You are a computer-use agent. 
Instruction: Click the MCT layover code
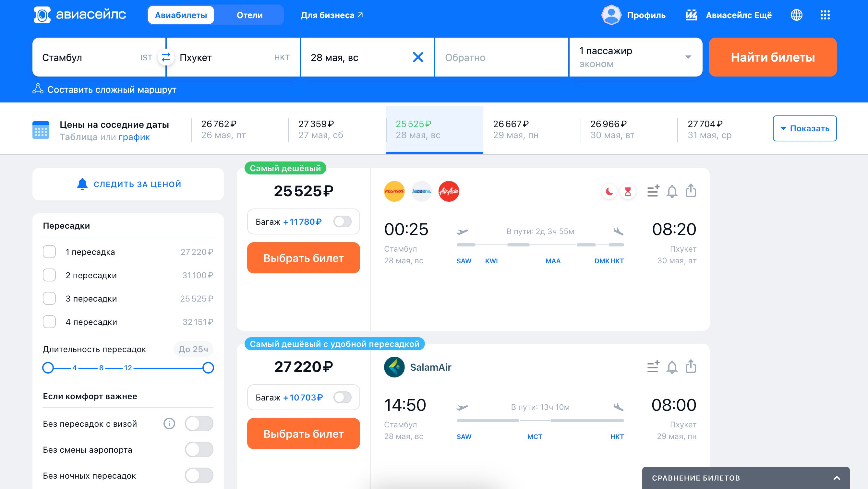point(535,437)
